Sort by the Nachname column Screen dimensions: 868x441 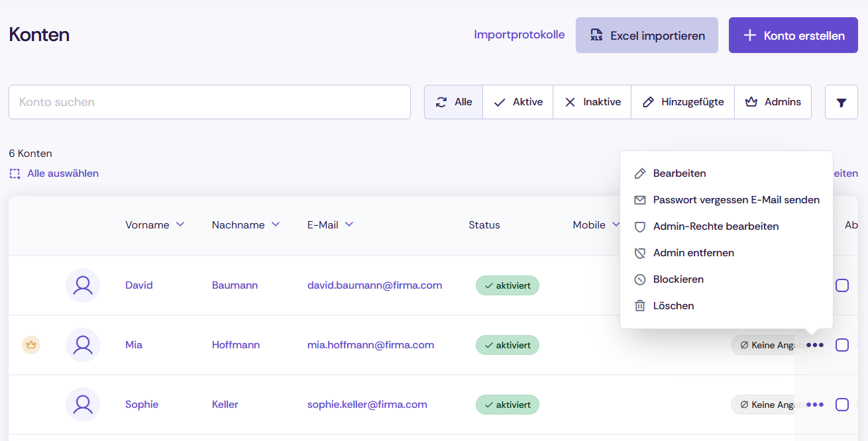click(246, 225)
